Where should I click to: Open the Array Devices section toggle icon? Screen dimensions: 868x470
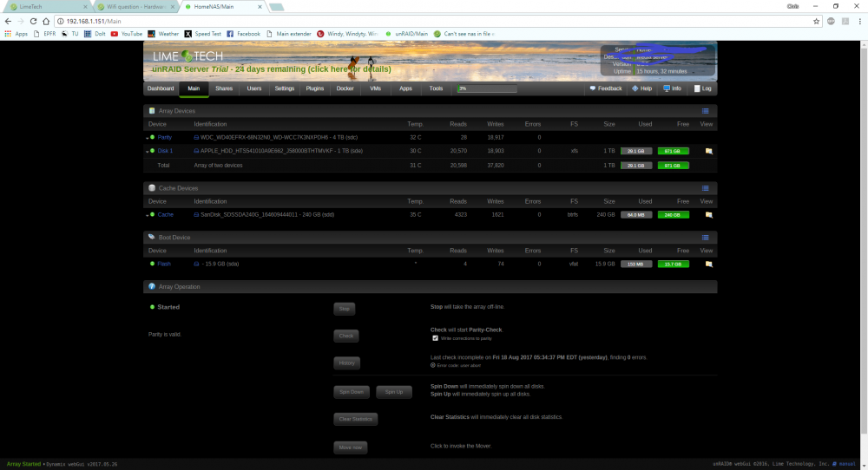705,111
